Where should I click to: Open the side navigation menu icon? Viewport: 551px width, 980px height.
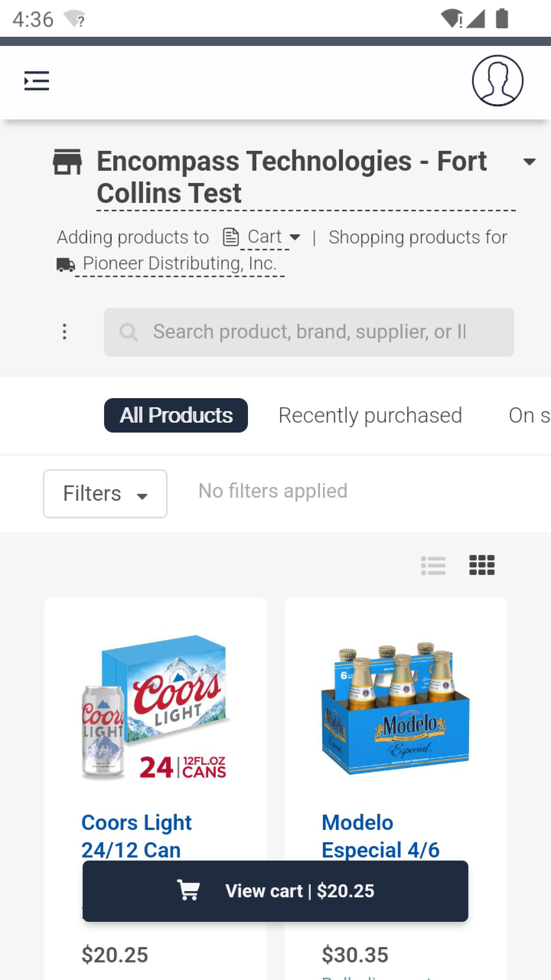click(x=37, y=81)
